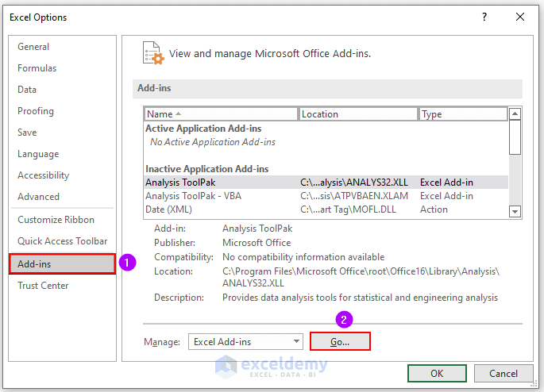Select the Date (XML) add-in row
544x392 pixels.
click(x=326, y=209)
